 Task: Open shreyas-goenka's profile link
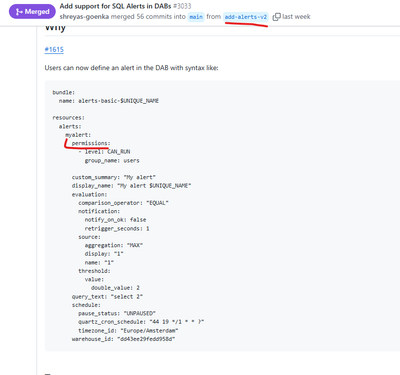pyautogui.click(x=84, y=16)
